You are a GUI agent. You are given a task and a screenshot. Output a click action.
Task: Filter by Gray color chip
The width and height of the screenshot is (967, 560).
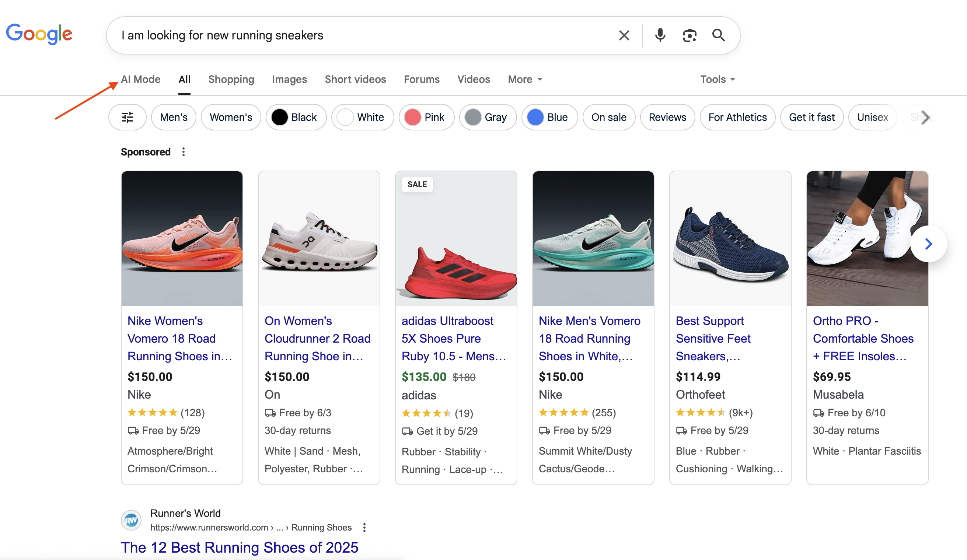click(x=488, y=117)
